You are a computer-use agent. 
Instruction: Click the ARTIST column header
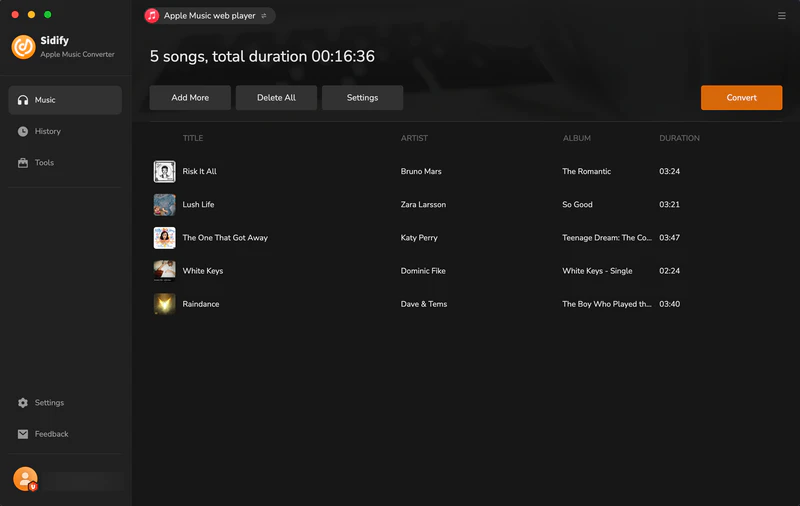[x=414, y=138]
